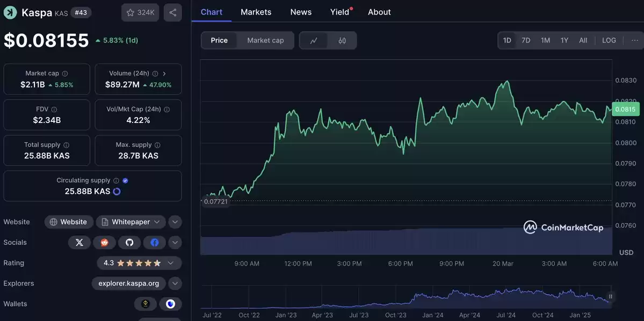The width and height of the screenshot is (644, 321).
Task: Click the 0.07721 opening price label
Action: click(x=216, y=202)
